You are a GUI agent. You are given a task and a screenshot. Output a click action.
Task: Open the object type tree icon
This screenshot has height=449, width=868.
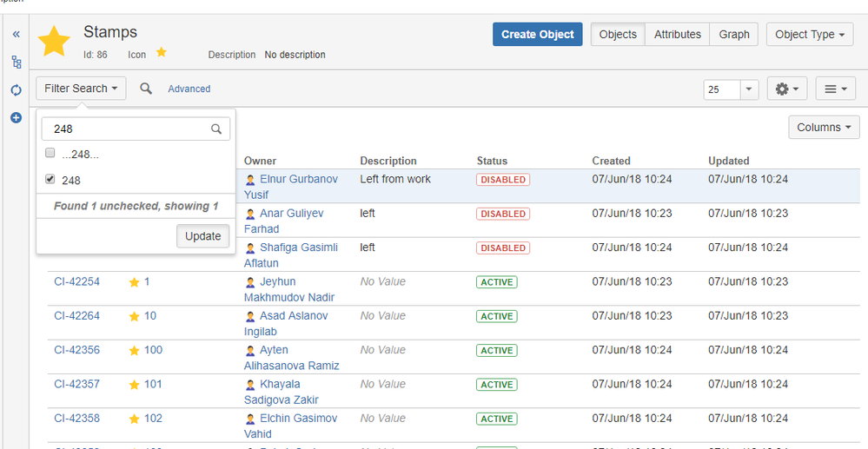click(x=16, y=62)
